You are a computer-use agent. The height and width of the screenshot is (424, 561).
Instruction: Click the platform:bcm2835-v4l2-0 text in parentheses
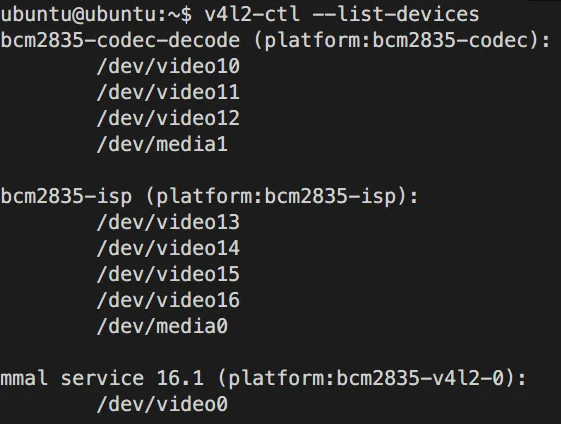[x=366, y=378]
